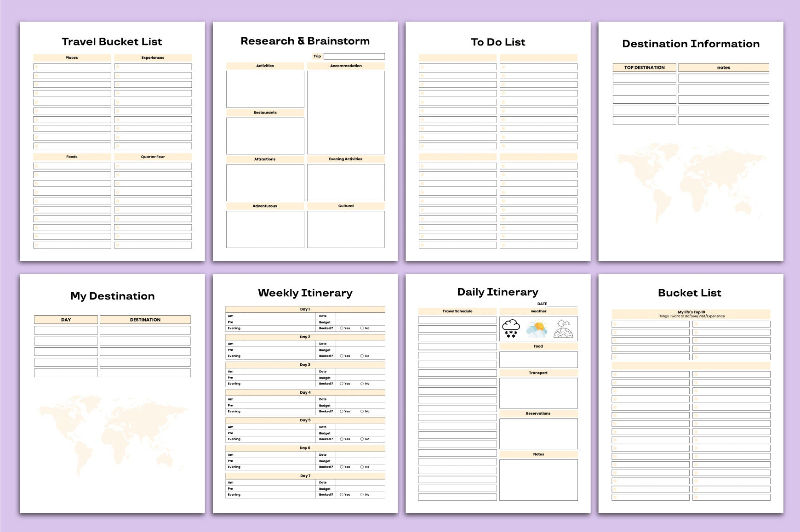Click the colored sun-behind-clouds weather icon
This screenshot has width=800, height=532.
click(537, 329)
